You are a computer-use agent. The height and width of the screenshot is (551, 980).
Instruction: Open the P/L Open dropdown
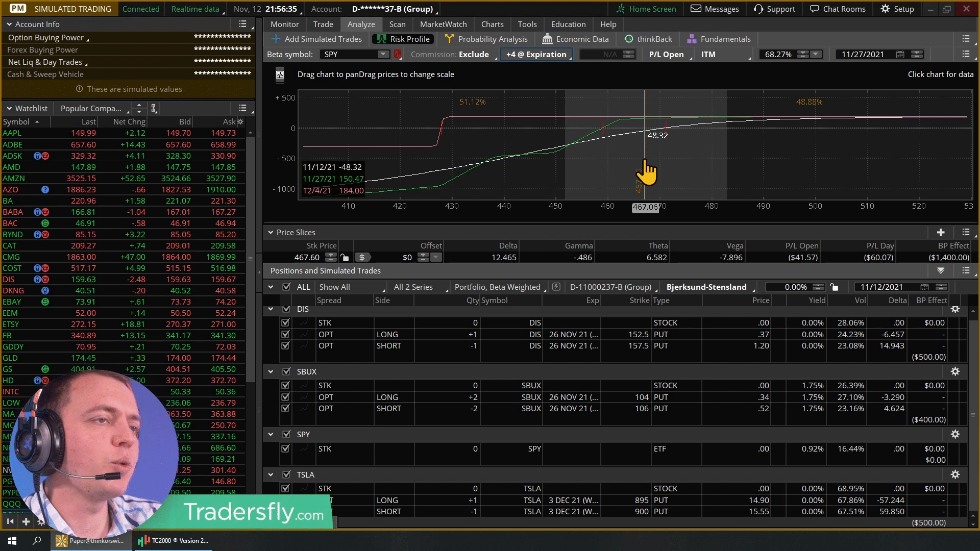point(669,54)
